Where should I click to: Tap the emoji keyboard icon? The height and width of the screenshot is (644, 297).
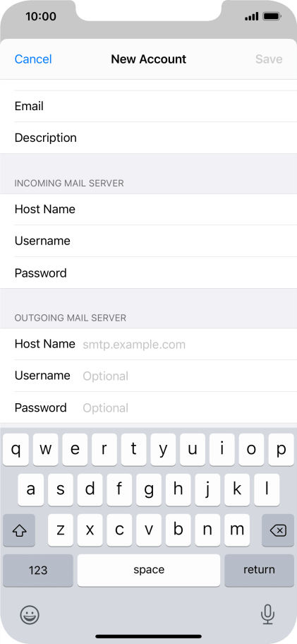pyautogui.click(x=30, y=615)
